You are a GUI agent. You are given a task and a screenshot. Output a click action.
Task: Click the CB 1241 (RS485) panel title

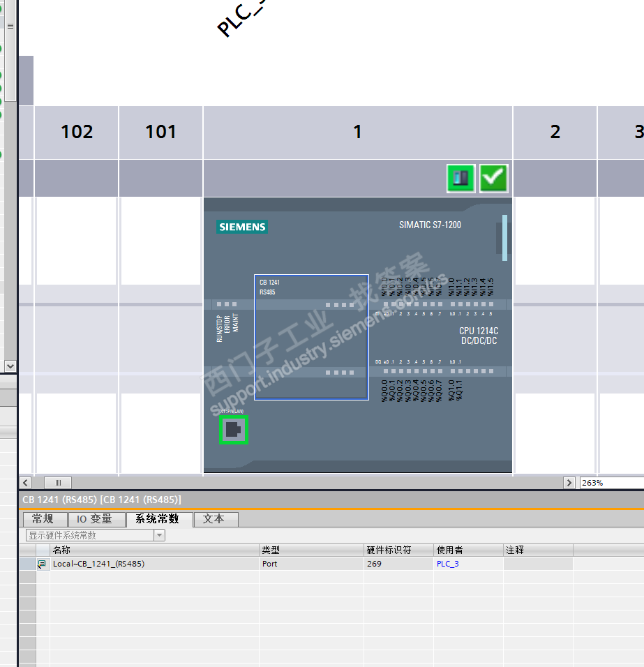pyautogui.click(x=102, y=500)
